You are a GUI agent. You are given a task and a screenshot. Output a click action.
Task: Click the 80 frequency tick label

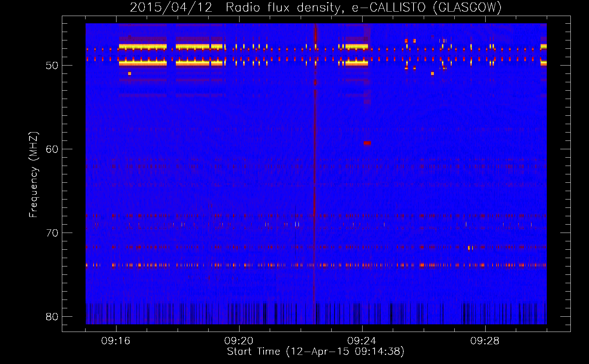click(52, 317)
